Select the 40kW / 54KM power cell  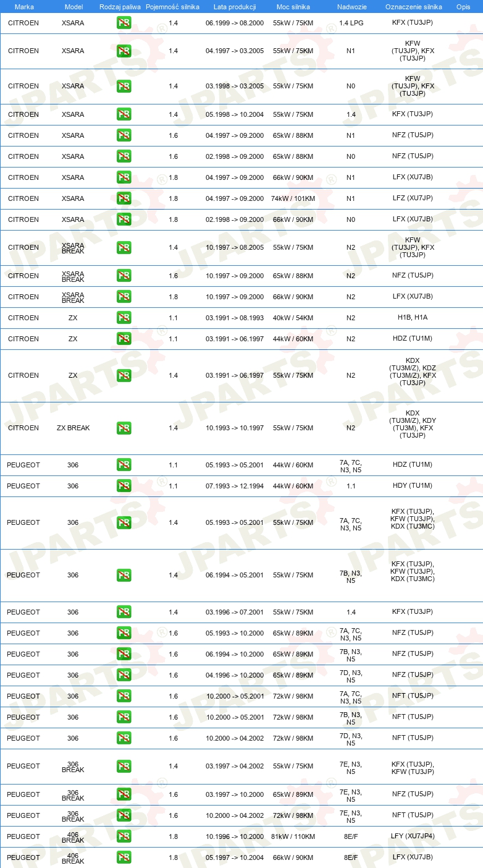coord(293,318)
